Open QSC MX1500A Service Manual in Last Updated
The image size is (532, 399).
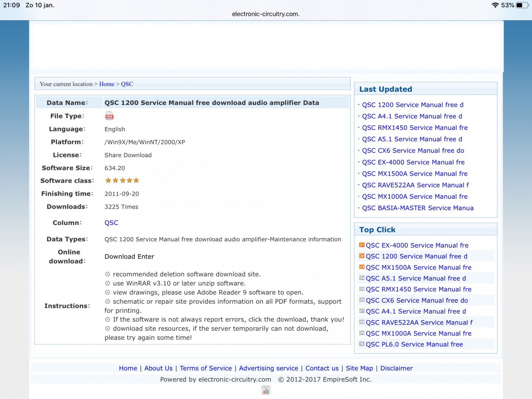(x=415, y=174)
